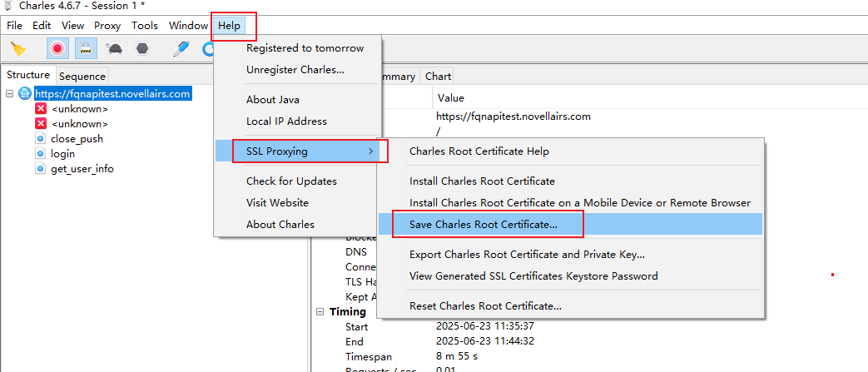868x372 pixels.
Task: Choose Install Charles Root Certificate
Action: click(x=570, y=181)
